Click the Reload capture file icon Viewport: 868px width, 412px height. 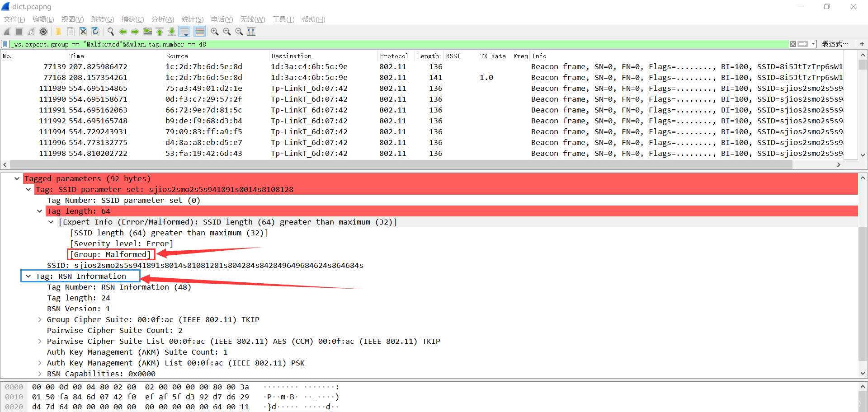pos(95,32)
